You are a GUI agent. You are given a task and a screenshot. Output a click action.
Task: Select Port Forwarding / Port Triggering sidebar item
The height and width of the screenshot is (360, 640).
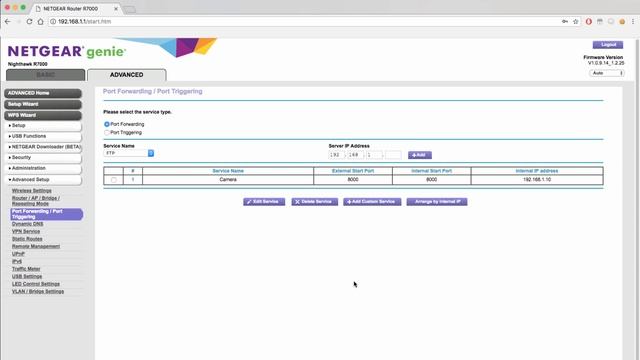(47, 214)
